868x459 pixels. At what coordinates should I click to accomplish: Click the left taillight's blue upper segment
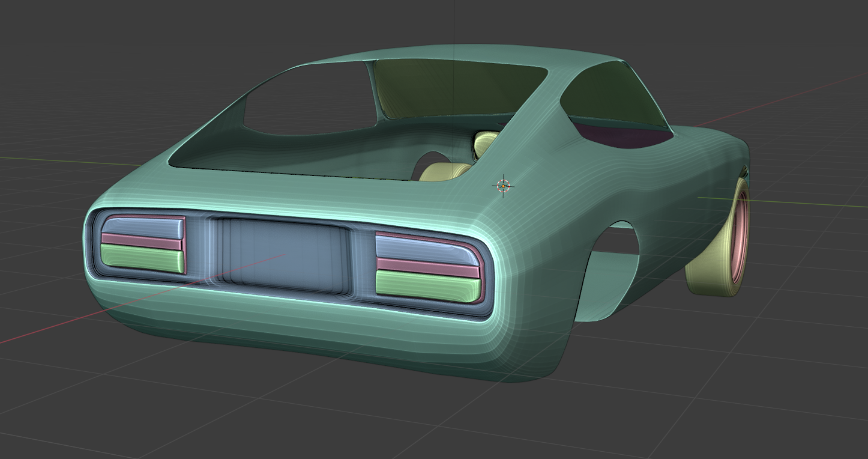[143, 228]
